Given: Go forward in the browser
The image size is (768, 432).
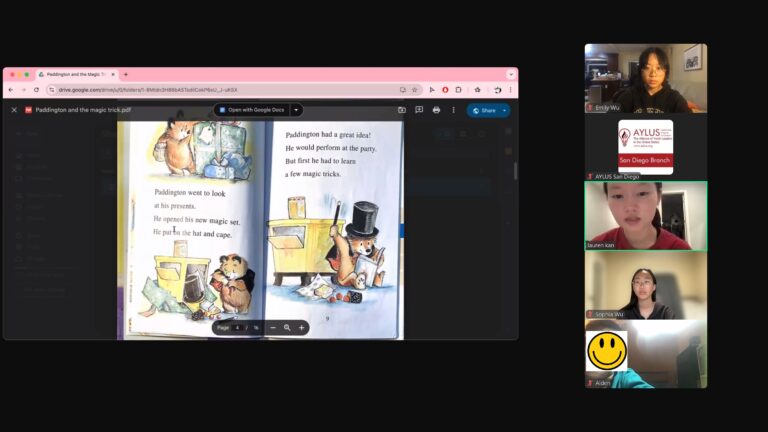Looking at the screenshot, I should [x=23, y=90].
